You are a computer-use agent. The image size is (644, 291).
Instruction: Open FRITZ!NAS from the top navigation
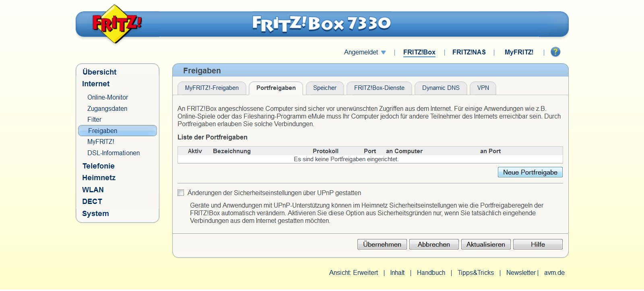(x=469, y=52)
